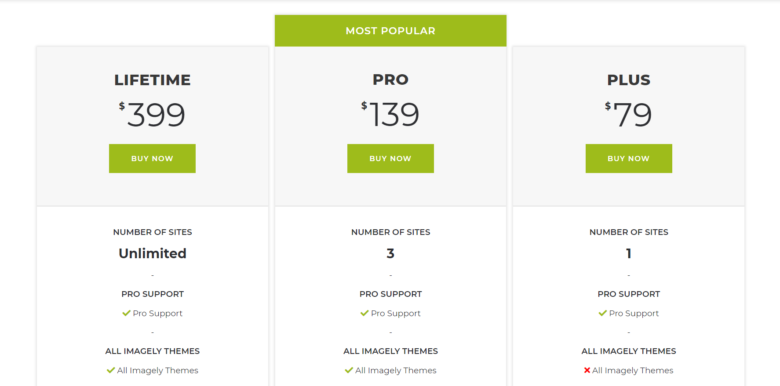Click green checkmark beside Lifetime Pro Support
This screenshot has height=386, width=780.
pyautogui.click(x=126, y=313)
